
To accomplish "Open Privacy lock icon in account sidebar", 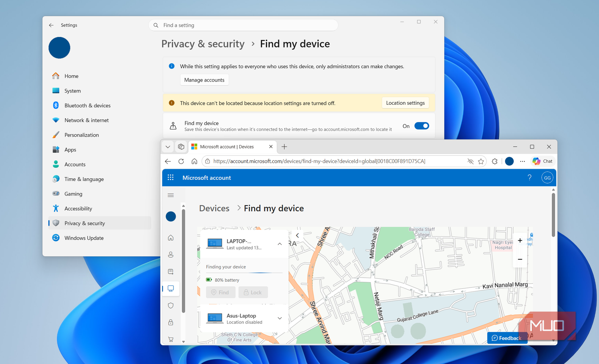I will click(x=171, y=322).
